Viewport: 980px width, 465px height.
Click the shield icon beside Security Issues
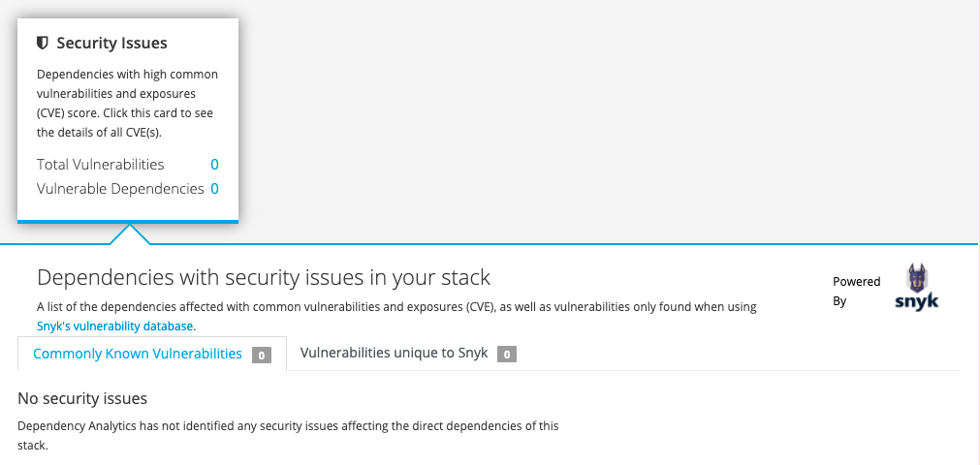(x=42, y=44)
